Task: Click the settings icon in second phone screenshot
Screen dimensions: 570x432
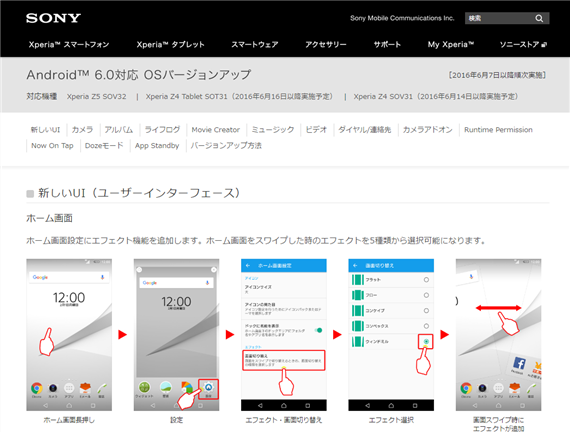Action: click(x=208, y=388)
